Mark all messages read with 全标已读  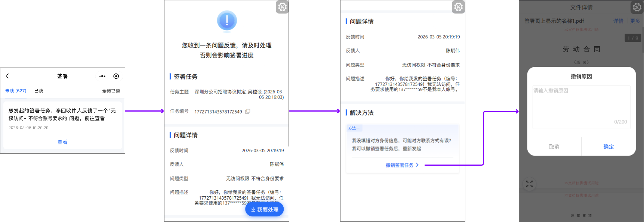(x=111, y=91)
